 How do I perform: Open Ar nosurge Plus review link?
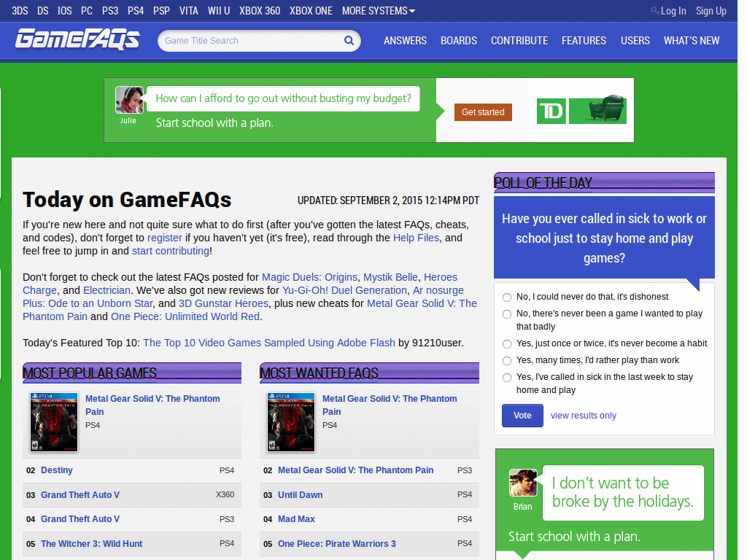[243, 297]
